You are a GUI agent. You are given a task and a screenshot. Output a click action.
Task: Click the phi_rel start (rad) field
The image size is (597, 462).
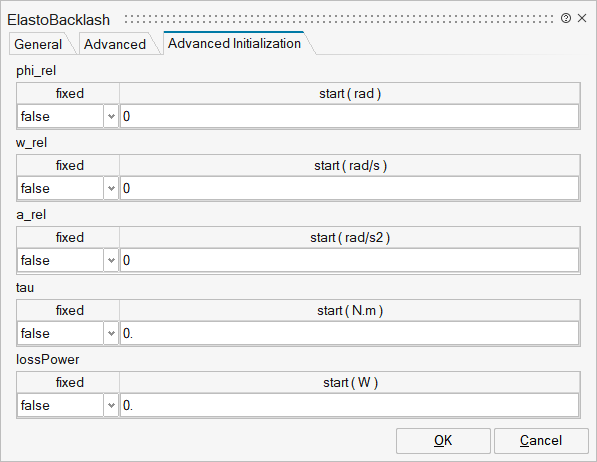pyautogui.click(x=350, y=116)
